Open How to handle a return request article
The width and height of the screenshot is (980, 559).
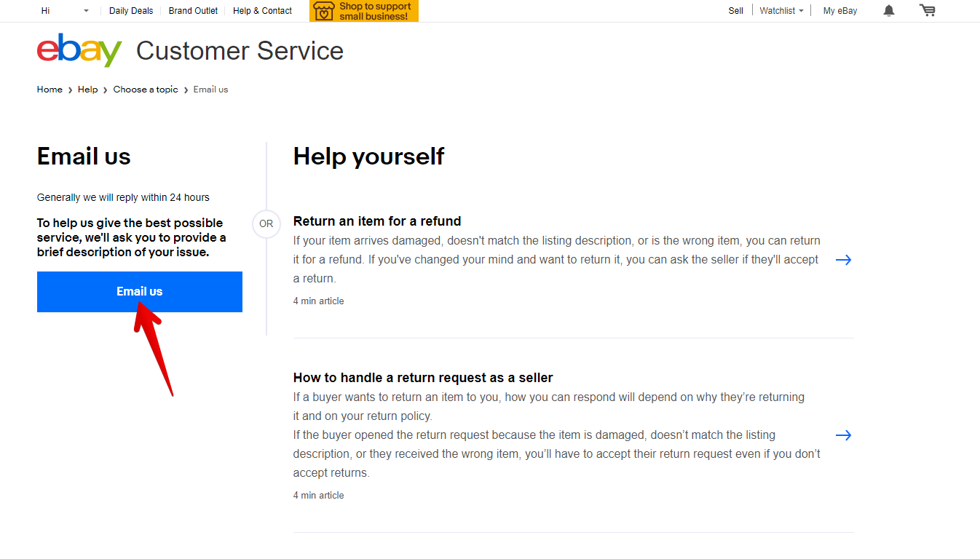point(423,378)
